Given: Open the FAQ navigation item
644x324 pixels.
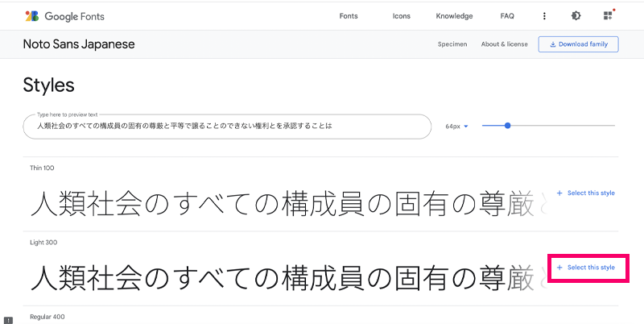Looking at the screenshot, I should pos(507,16).
